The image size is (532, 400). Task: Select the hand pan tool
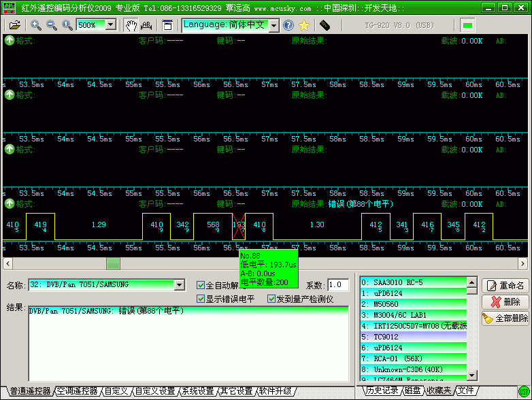(x=131, y=25)
